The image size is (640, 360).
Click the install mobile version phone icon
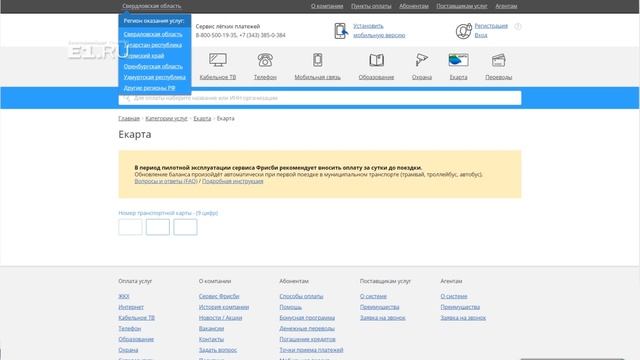coord(341,31)
